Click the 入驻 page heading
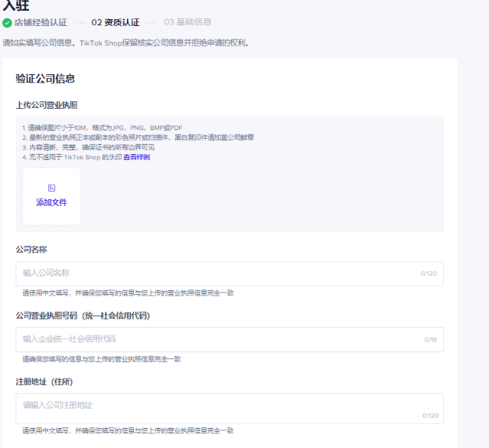Image resolution: width=489 pixels, height=448 pixels. pos(16,5)
